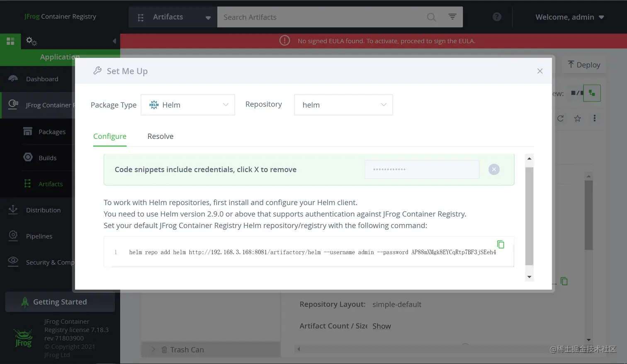
Task: Remove credentials with the X button
Action: coord(494,169)
